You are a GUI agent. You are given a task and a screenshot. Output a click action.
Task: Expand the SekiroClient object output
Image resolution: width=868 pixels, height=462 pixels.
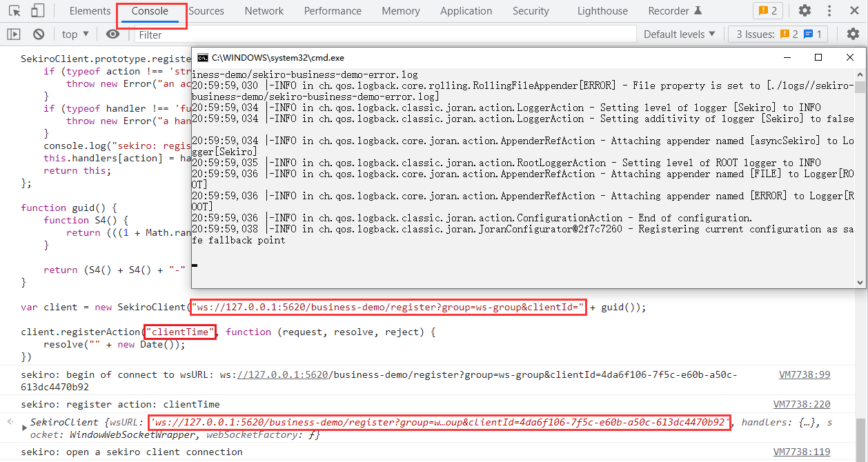click(x=25, y=428)
